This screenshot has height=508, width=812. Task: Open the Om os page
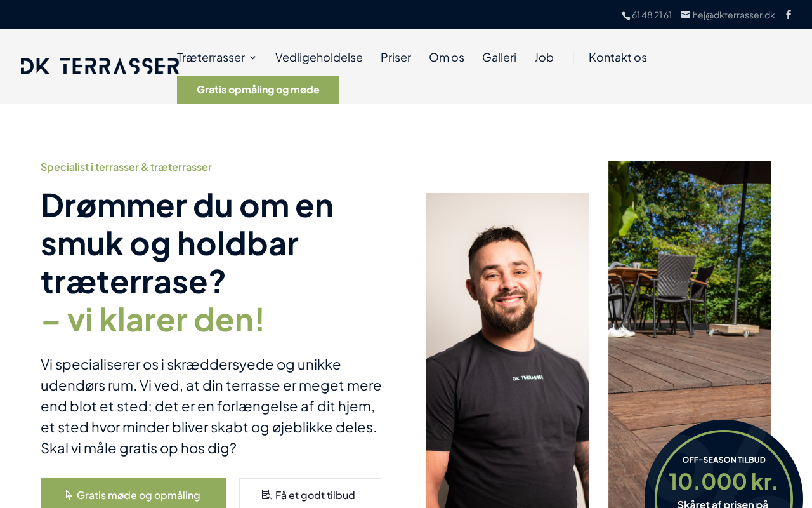(x=447, y=57)
